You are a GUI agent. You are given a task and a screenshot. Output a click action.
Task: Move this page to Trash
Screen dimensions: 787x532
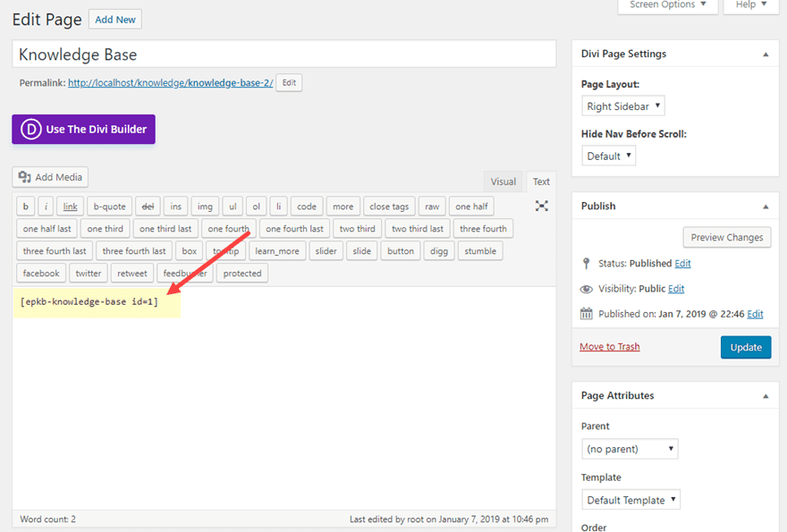[609, 346]
